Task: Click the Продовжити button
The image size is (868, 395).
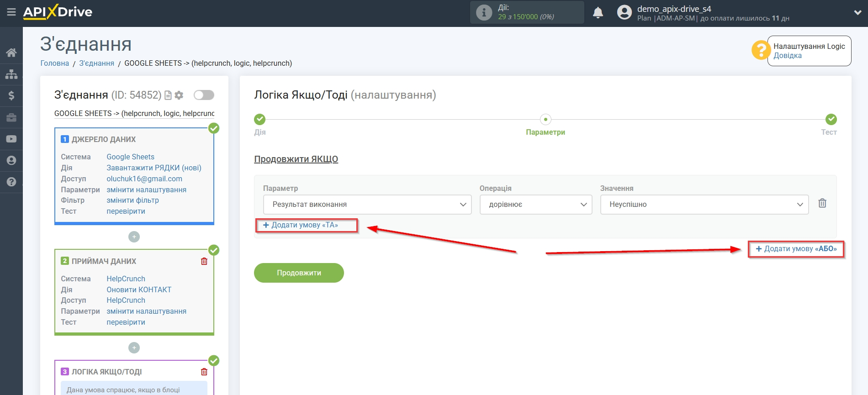Action: (x=299, y=273)
